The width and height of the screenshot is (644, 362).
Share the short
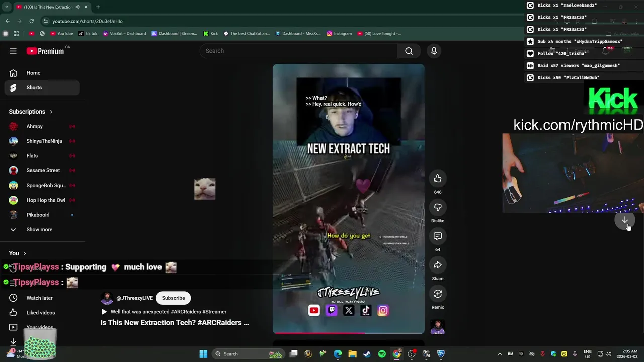pos(438,265)
